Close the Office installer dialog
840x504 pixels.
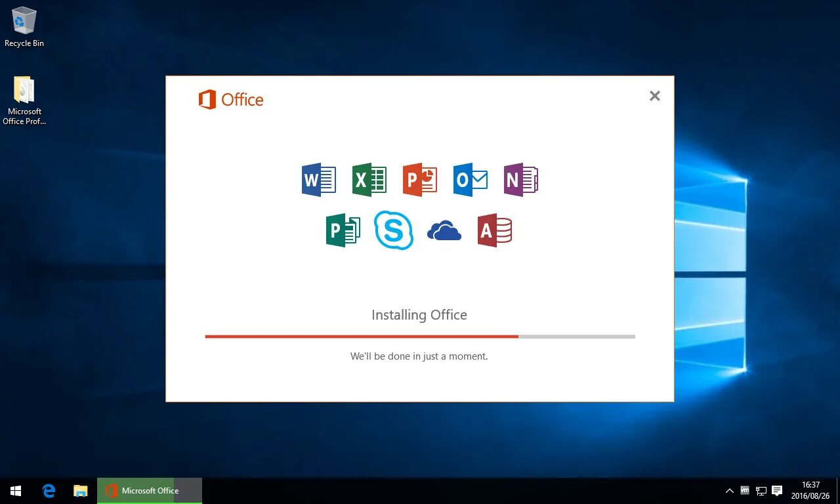tap(654, 96)
